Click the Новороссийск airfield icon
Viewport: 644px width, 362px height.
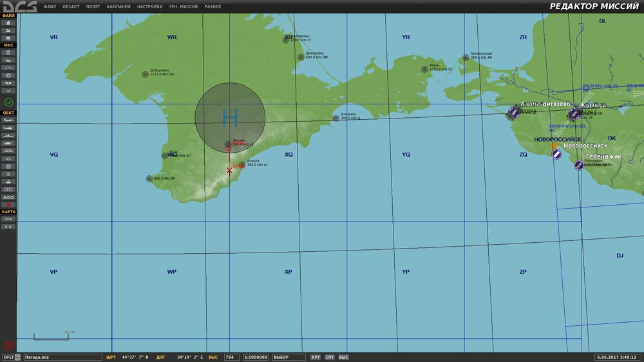point(556,154)
